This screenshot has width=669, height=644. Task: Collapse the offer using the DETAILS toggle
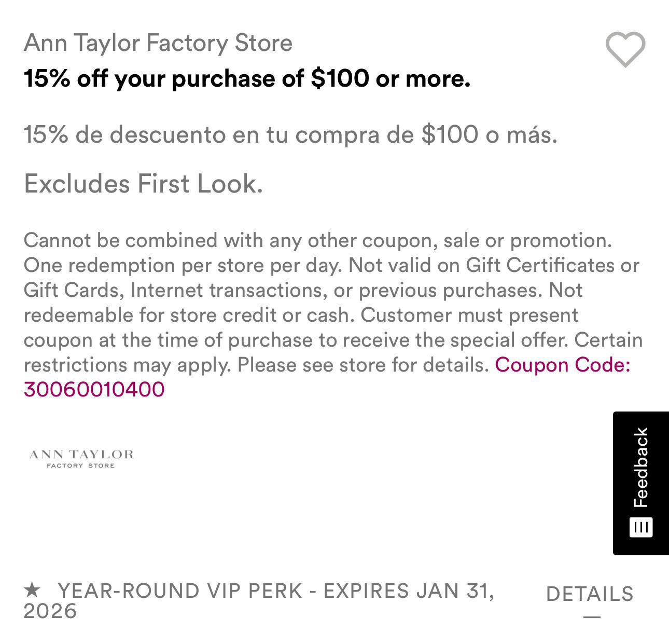pyautogui.click(x=590, y=594)
